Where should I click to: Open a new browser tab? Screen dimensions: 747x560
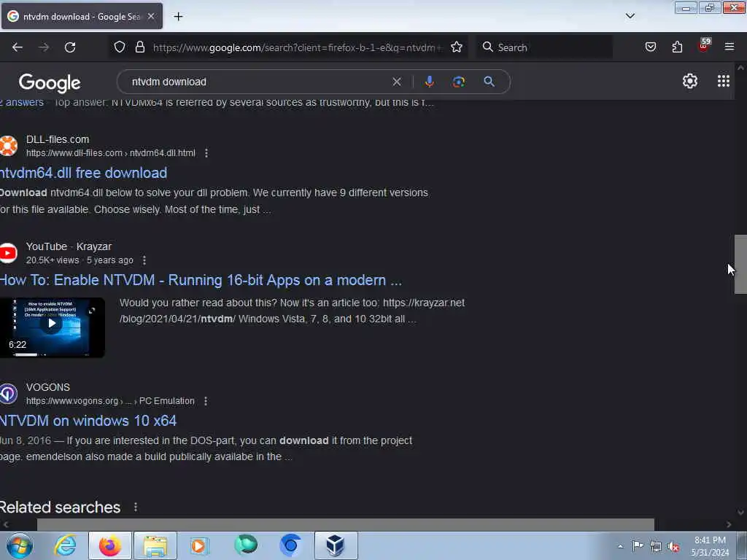coord(178,17)
